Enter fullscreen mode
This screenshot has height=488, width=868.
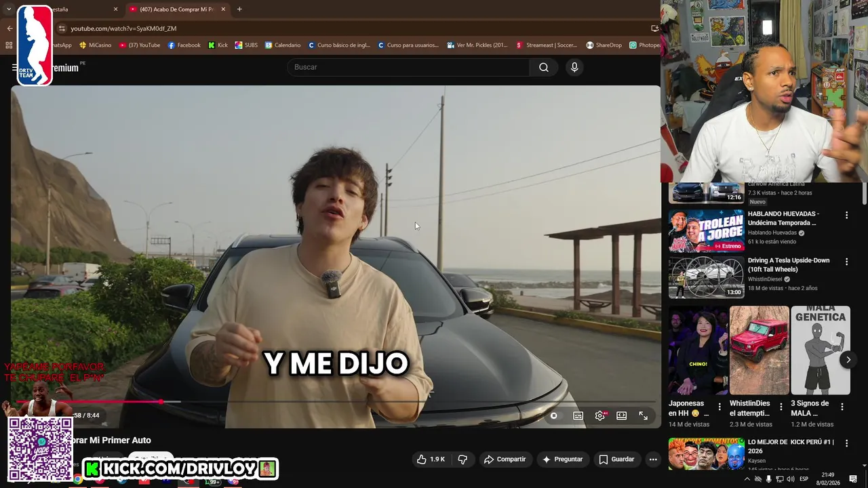tap(643, 415)
